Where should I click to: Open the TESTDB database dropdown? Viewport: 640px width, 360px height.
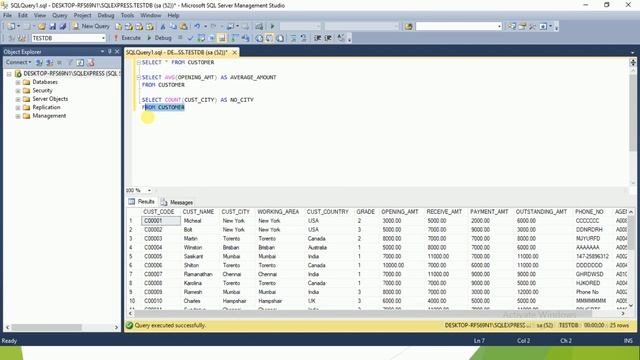(103, 38)
